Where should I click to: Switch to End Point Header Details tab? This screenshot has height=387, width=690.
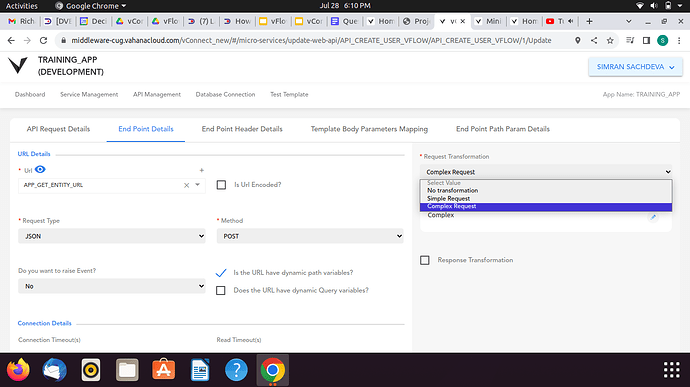242,129
